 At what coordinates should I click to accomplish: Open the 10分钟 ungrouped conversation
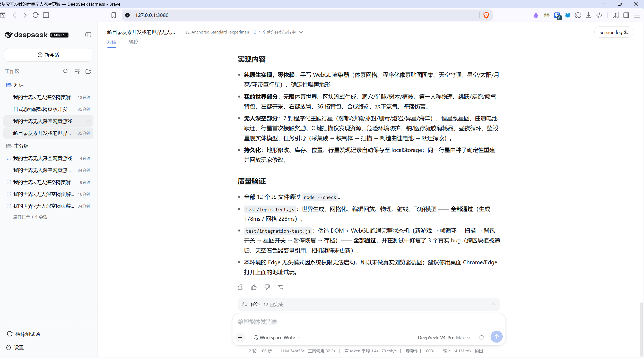point(48,194)
